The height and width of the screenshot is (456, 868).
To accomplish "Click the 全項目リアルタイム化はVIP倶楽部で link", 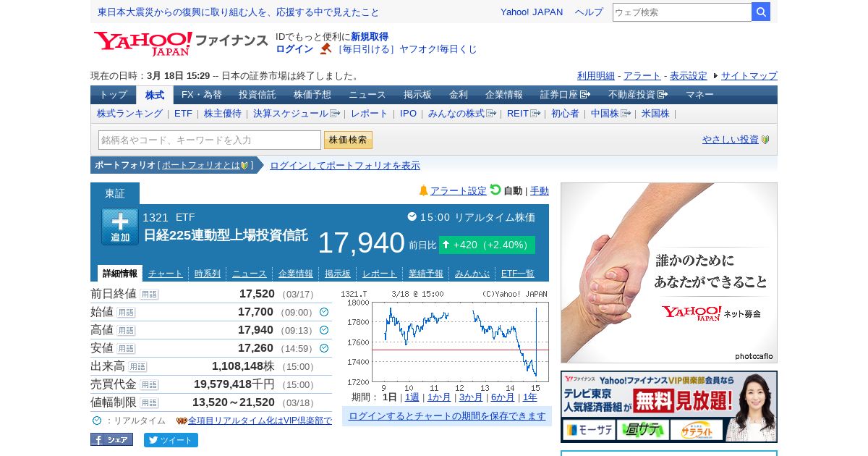I will point(260,421).
